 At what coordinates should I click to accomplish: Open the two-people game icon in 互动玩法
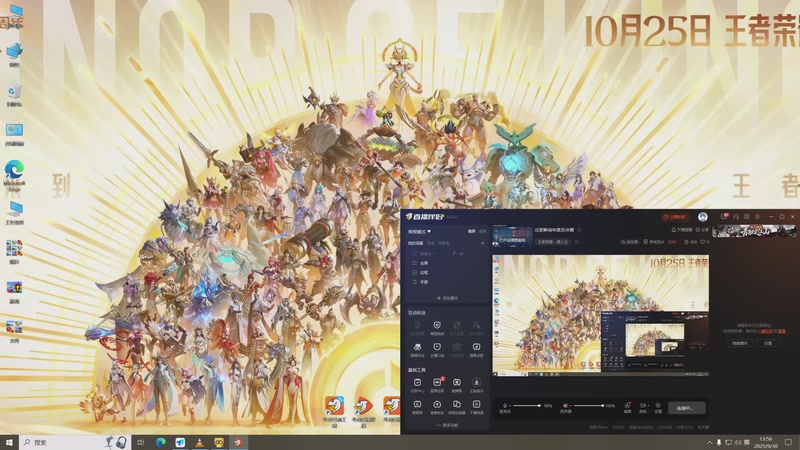point(417,349)
